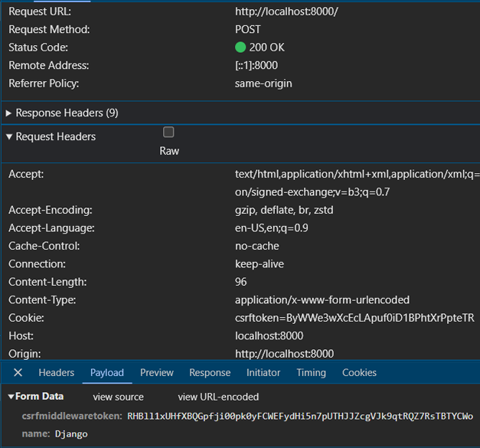Click the on/signed-exchange;v=b3;q=0.7 continuation line
Screen dimensions: 480x448
coord(312,192)
